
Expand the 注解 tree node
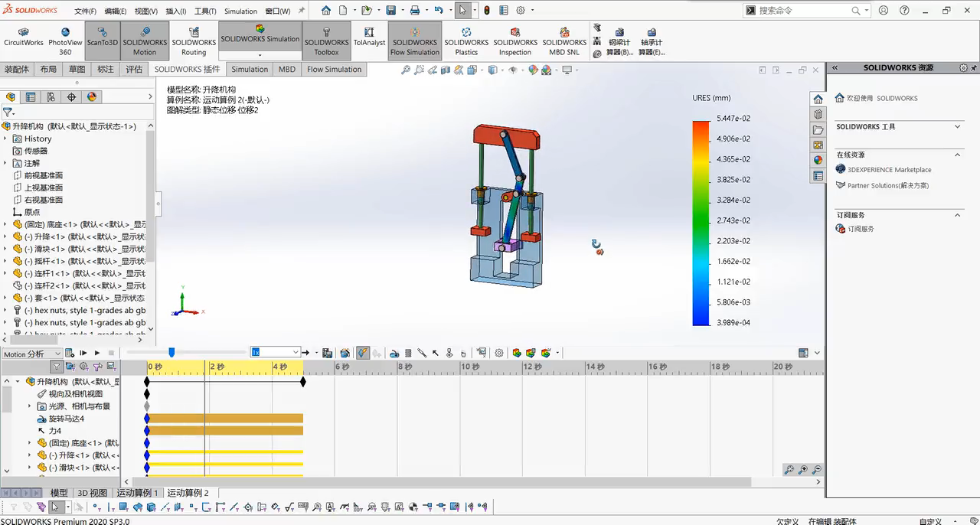(6, 163)
